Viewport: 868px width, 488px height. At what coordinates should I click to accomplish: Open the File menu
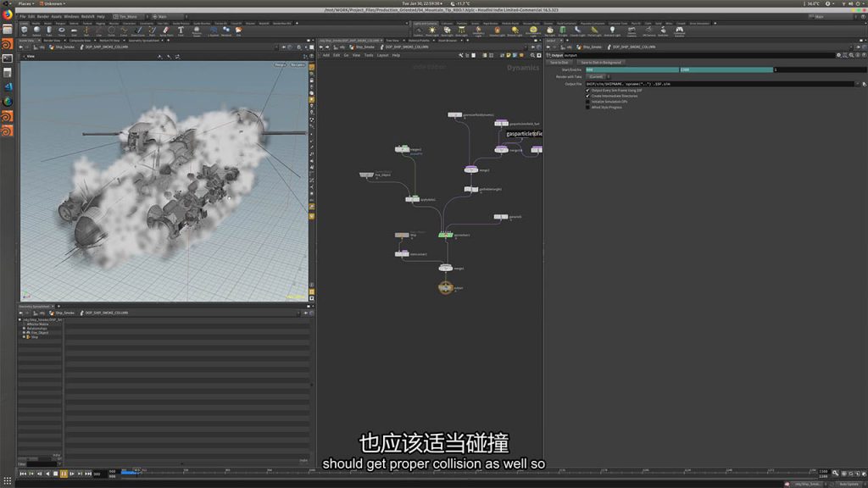(23, 17)
